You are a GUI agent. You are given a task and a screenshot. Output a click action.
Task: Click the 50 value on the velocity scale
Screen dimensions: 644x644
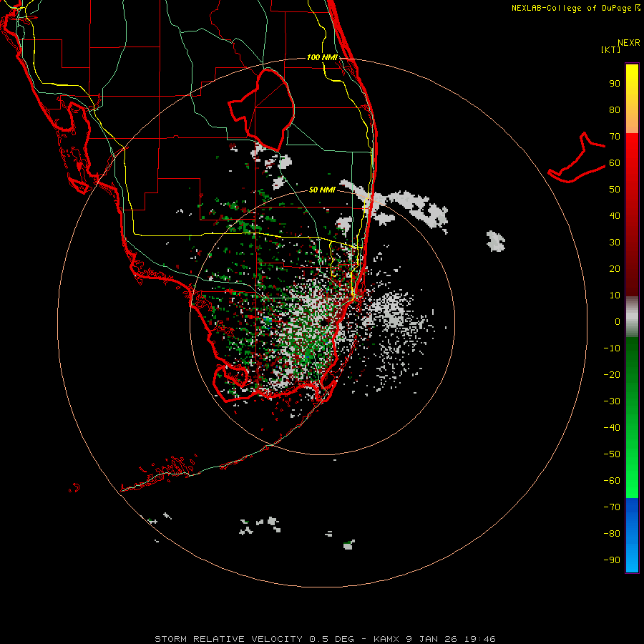click(615, 190)
